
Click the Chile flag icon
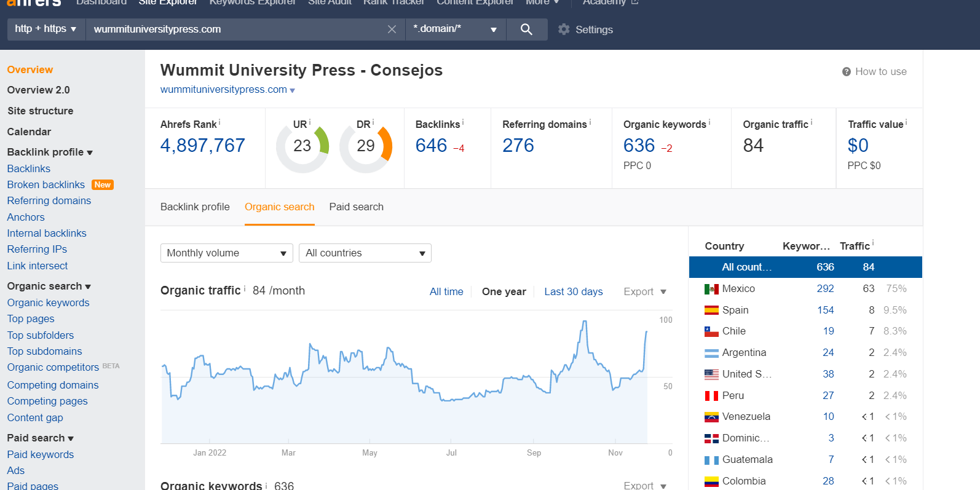coord(711,331)
